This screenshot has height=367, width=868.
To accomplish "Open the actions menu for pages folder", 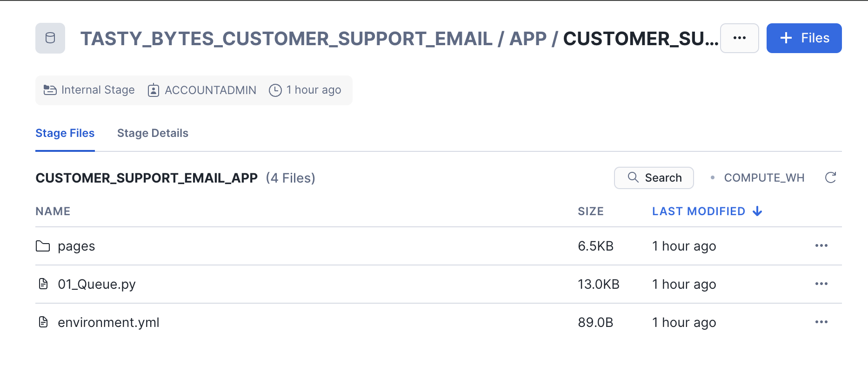I will (x=821, y=246).
